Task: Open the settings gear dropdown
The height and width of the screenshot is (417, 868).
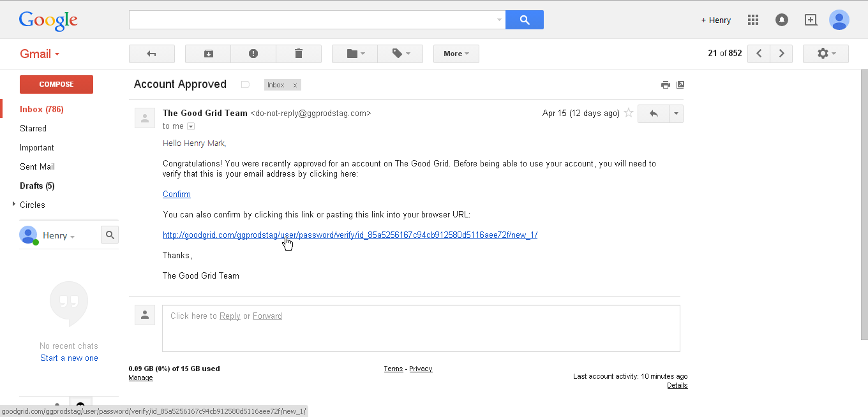Action: [x=826, y=54]
